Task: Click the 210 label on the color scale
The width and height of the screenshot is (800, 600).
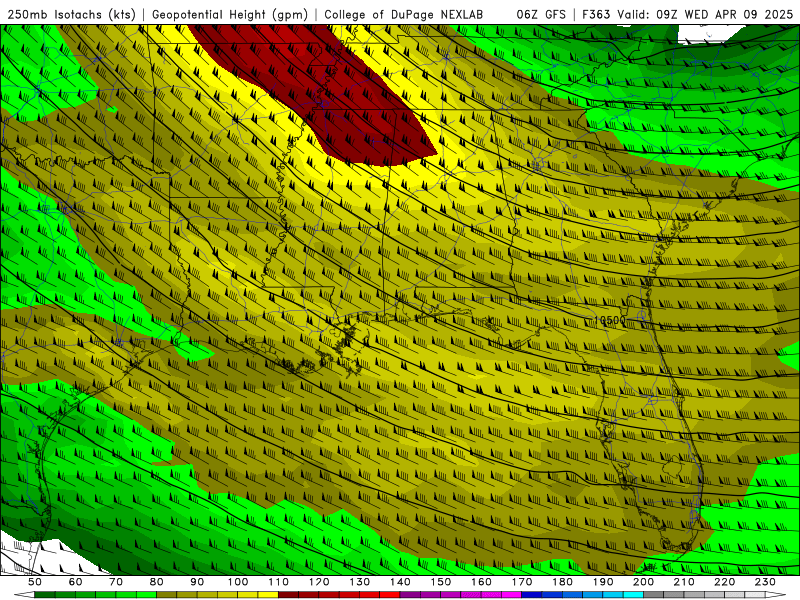Action: pos(684,582)
